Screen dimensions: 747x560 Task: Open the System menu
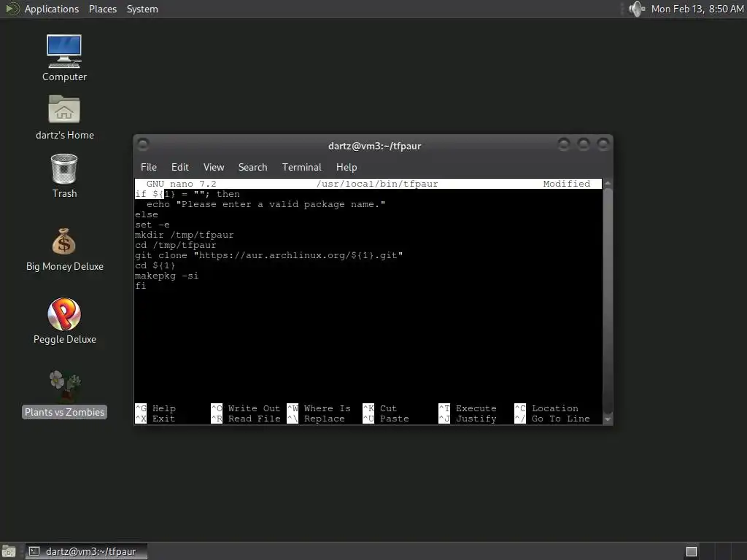point(142,9)
